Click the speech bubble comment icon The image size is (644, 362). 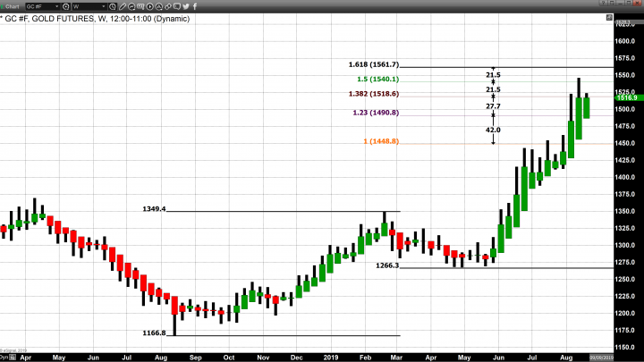[176, 6]
